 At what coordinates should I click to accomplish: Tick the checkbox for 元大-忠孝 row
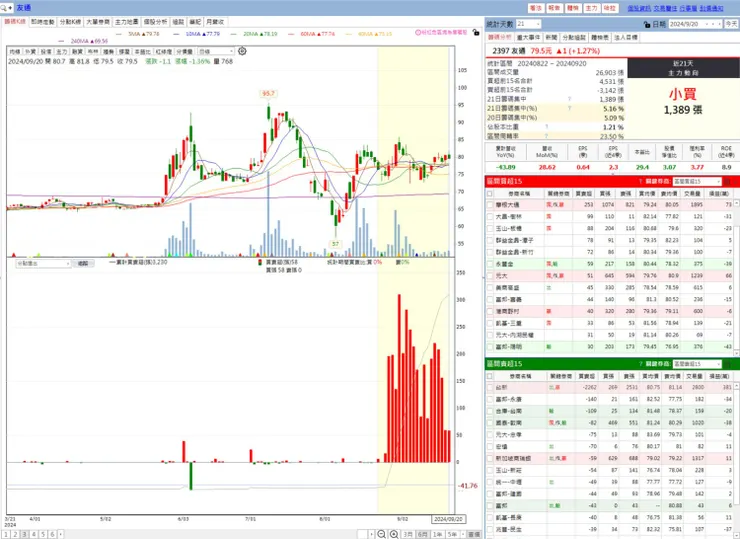coord(490,435)
